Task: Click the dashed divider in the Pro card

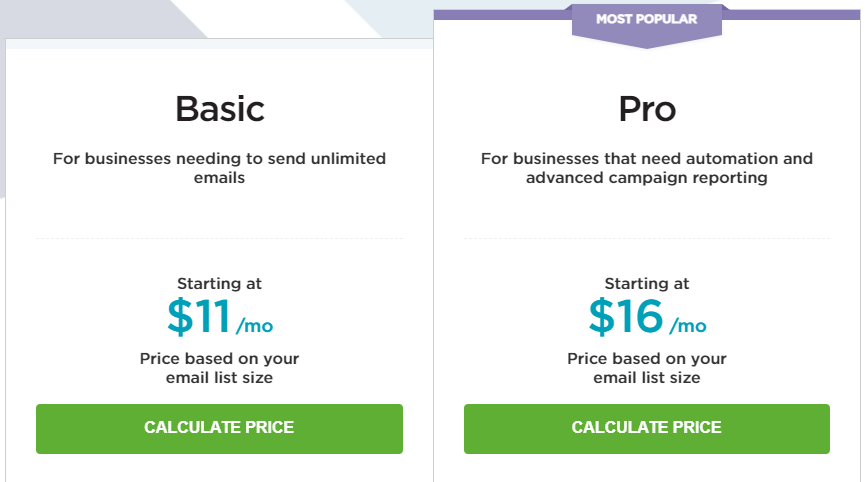Action: coord(647,239)
